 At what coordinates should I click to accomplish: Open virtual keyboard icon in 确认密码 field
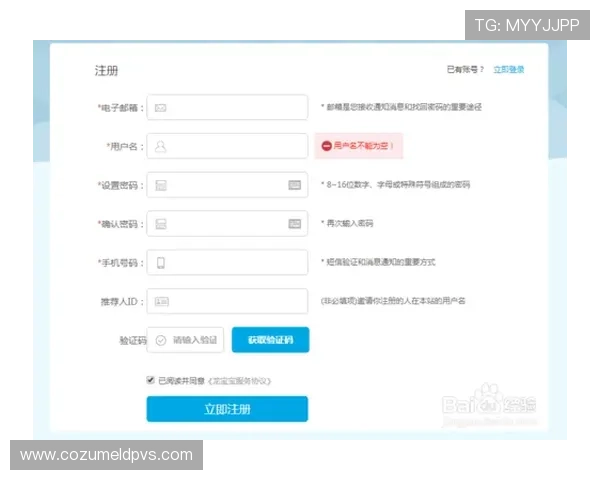[x=294, y=223]
